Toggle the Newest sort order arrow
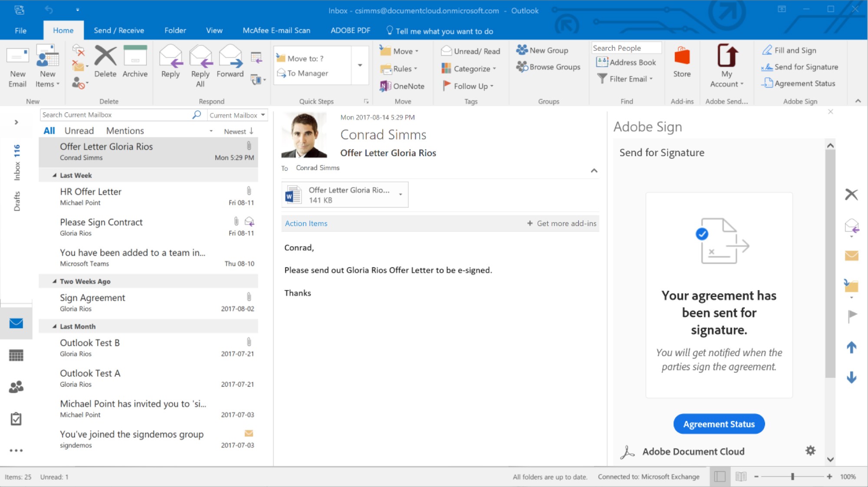The width and height of the screenshot is (868, 487). pyautogui.click(x=251, y=131)
